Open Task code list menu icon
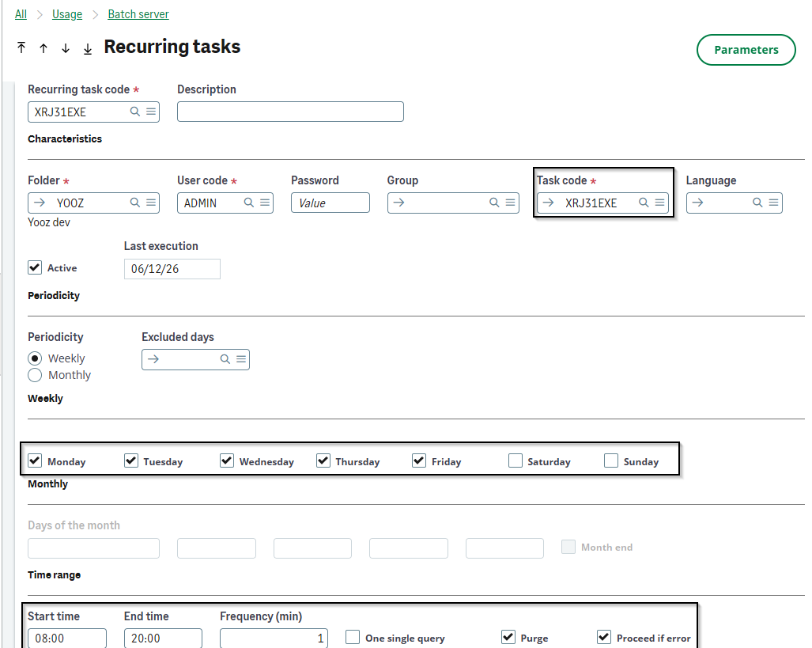 click(x=659, y=203)
